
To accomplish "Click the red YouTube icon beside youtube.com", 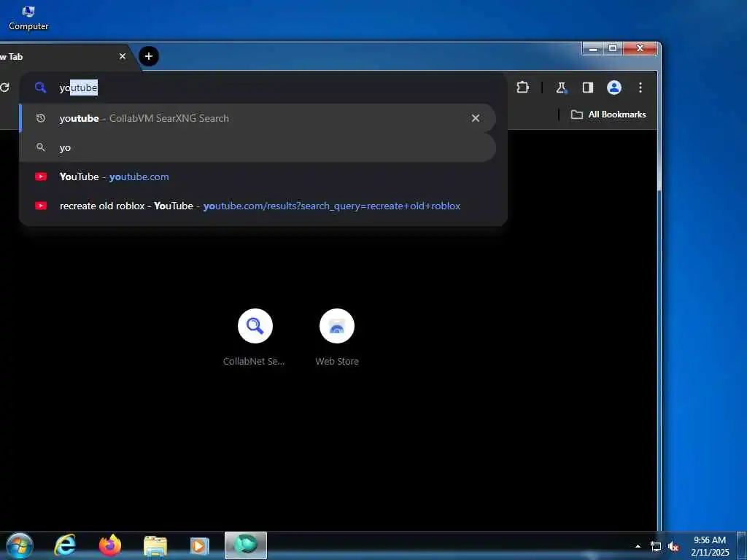I will pyautogui.click(x=41, y=176).
